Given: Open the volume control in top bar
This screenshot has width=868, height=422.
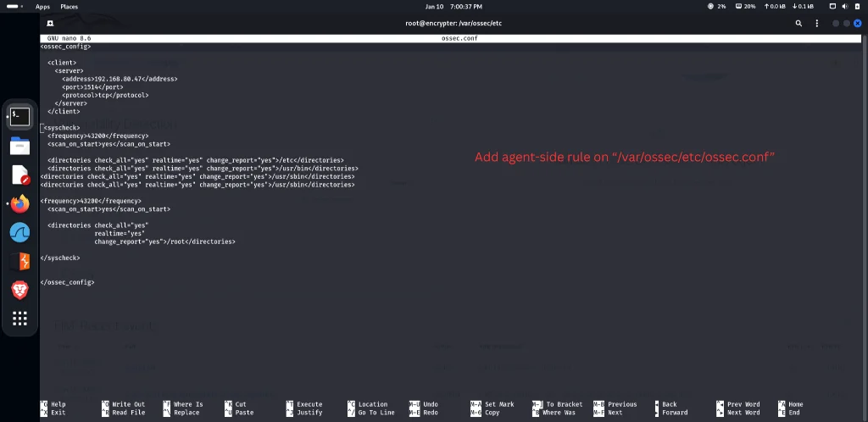Looking at the screenshot, I should pyautogui.click(x=845, y=7).
